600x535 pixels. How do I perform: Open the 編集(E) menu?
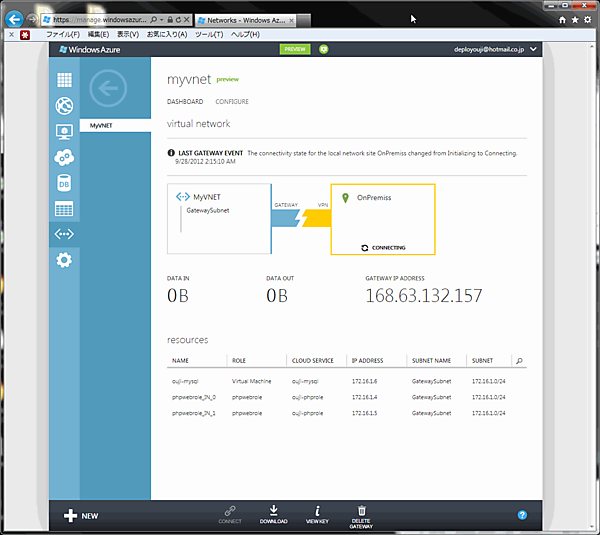pos(98,34)
